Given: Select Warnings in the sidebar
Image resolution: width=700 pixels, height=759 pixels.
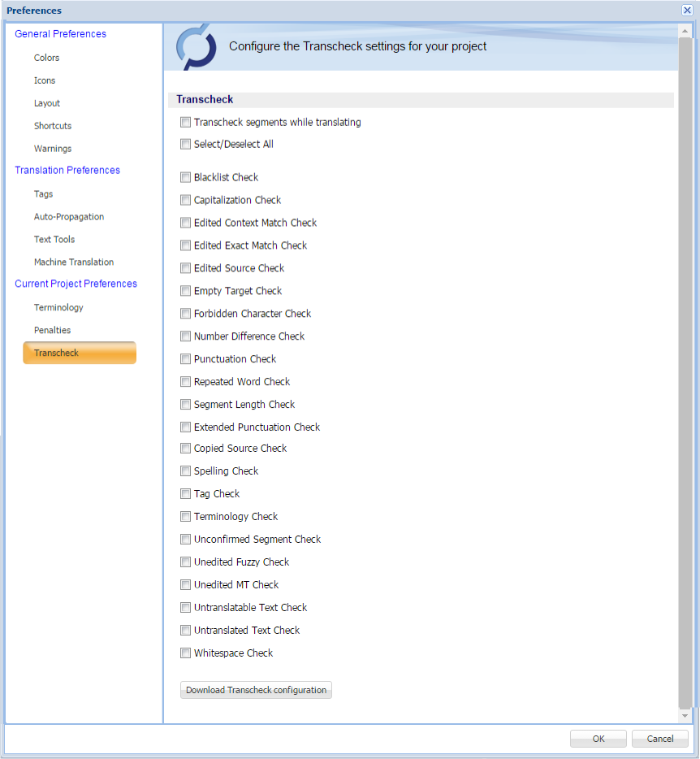Looking at the screenshot, I should [x=53, y=149].
